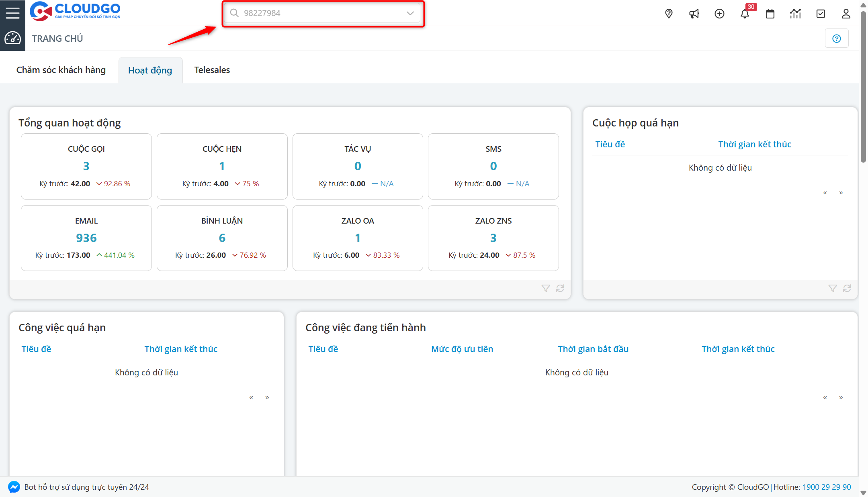Refresh the Cuộc họp quá hạn widget
This screenshot has width=868, height=497.
(847, 288)
